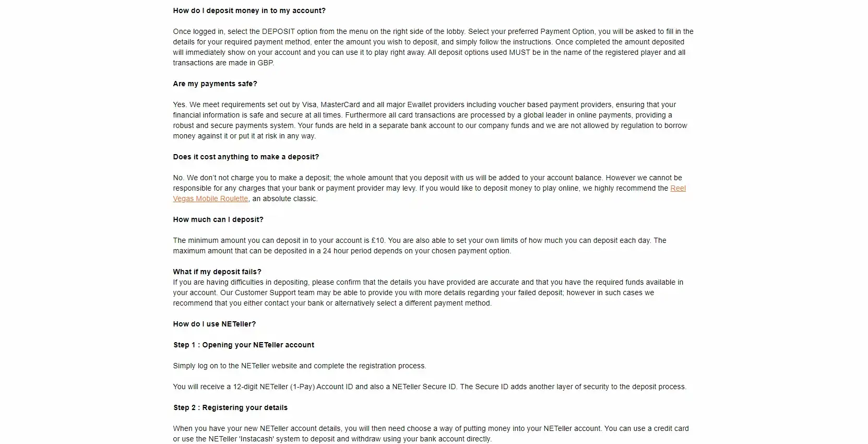Image resolution: width=868 pixels, height=444 pixels.
Task: Click the 'How do I use NETeller?' heading
Action: [x=215, y=324]
